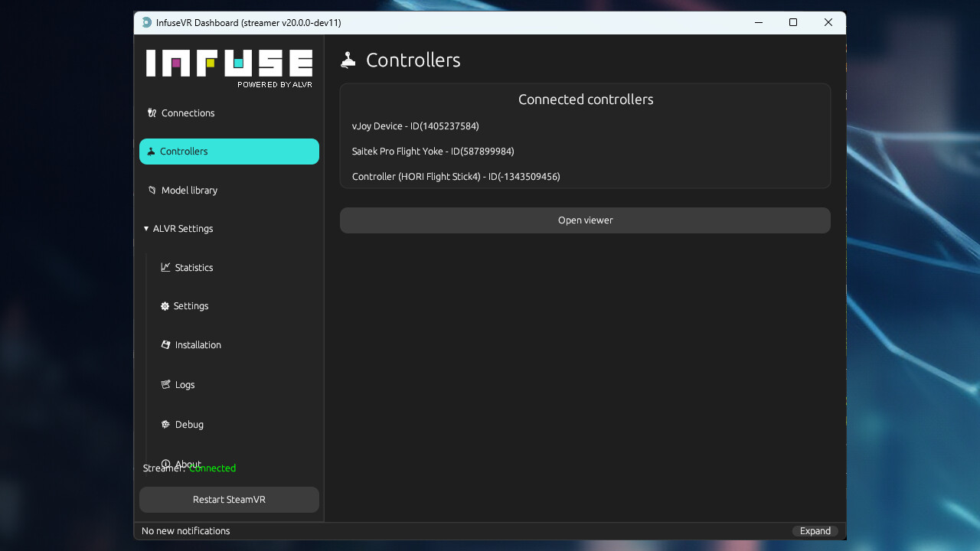
Task: Click the Logs icon in the sidebar
Action: click(164, 384)
